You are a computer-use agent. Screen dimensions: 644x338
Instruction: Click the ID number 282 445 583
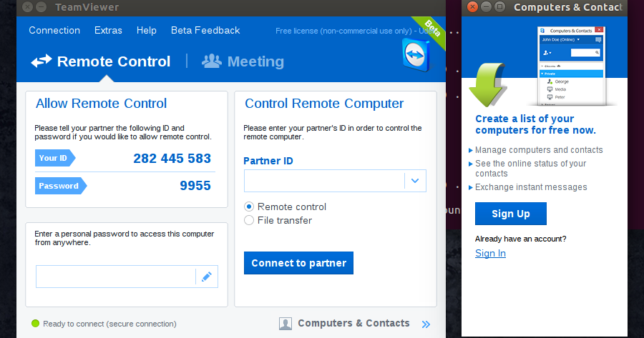[172, 159]
